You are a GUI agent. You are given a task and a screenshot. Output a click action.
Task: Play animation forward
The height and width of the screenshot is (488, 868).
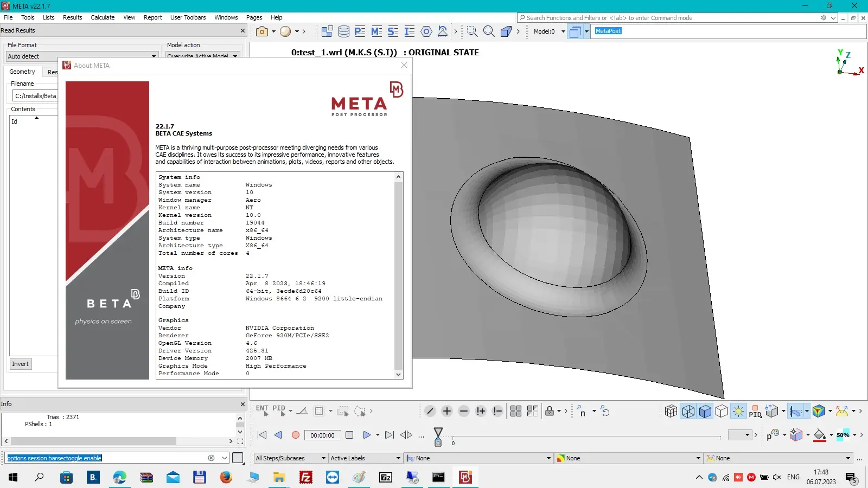tap(367, 435)
